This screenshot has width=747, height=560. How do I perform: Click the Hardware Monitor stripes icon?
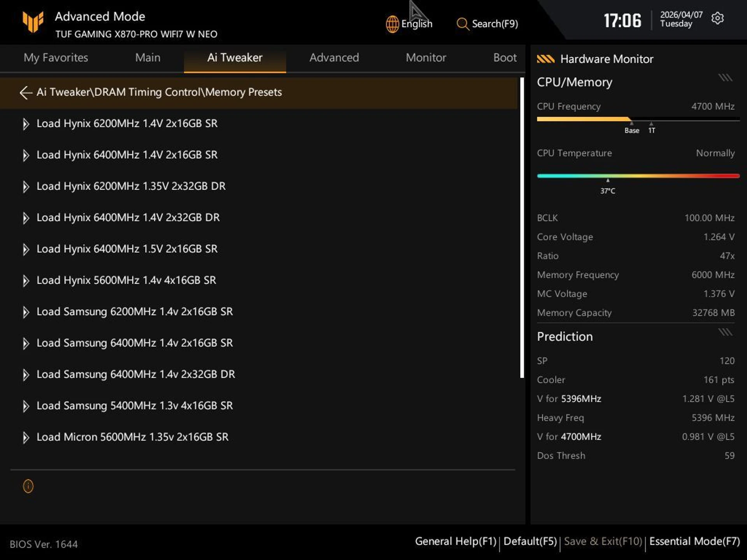[545, 59]
